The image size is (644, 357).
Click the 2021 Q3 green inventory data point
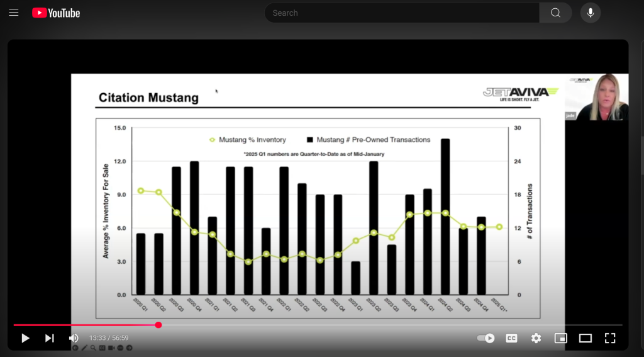248,261
